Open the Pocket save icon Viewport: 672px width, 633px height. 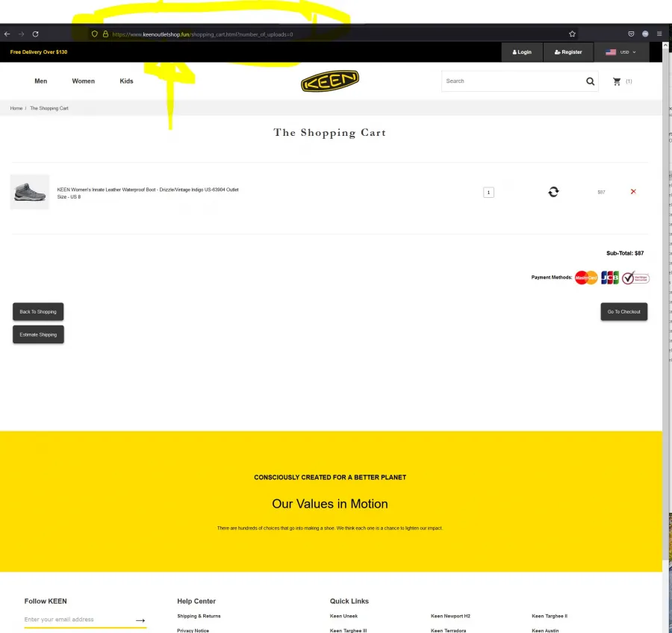point(631,34)
